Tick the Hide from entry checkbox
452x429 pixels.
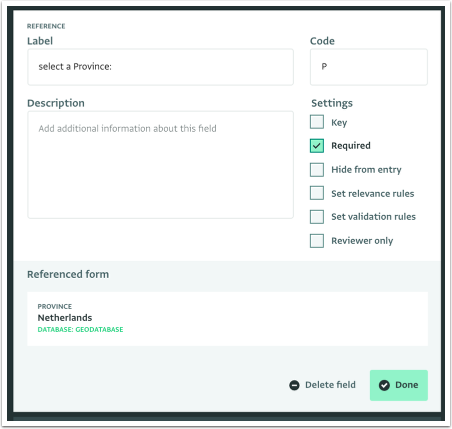point(317,170)
